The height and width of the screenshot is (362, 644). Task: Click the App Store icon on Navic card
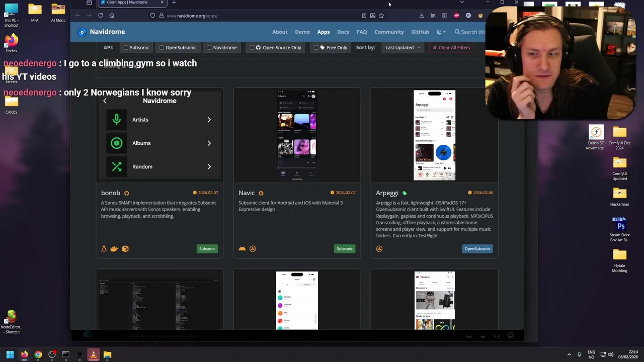tap(253, 248)
